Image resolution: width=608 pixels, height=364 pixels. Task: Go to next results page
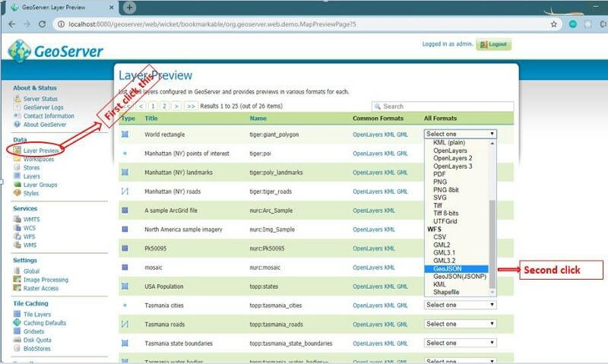pyautogui.click(x=176, y=106)
